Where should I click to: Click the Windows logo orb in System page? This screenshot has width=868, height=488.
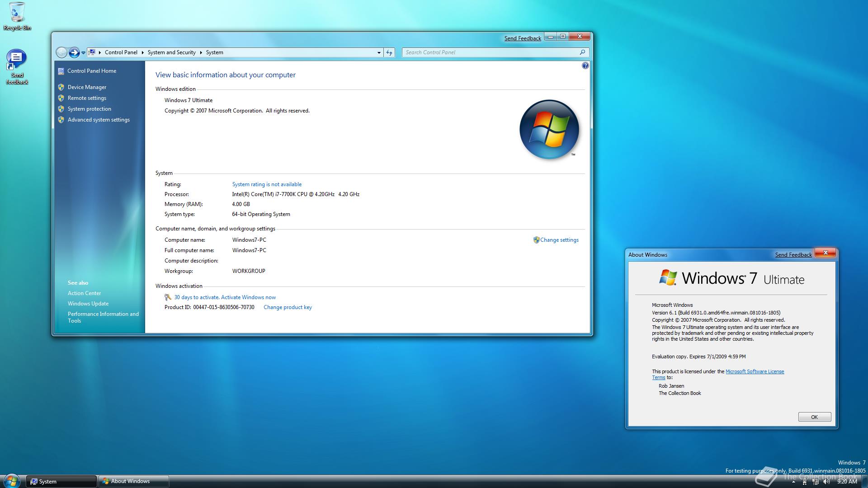point(549,129)
